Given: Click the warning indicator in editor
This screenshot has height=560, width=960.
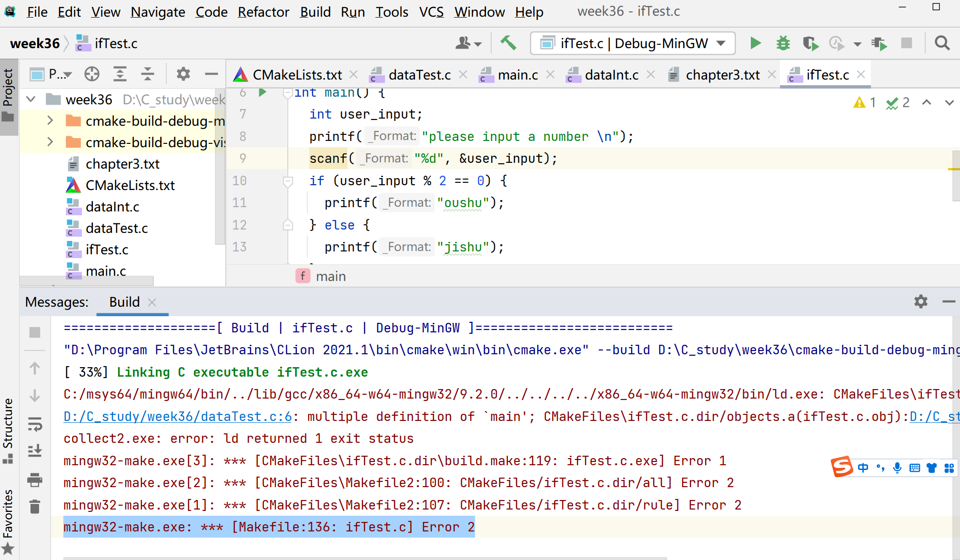Looking at the screenshot, I should pyautogui.click(x=864, y=102).
